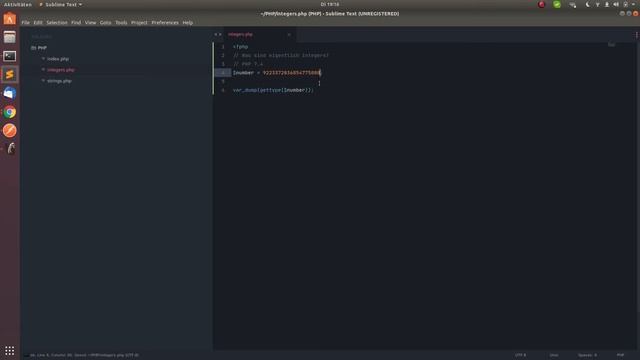This screenshot has height=360, width=640.
Task: Click the comment on line 2
Action: [281, 56]
